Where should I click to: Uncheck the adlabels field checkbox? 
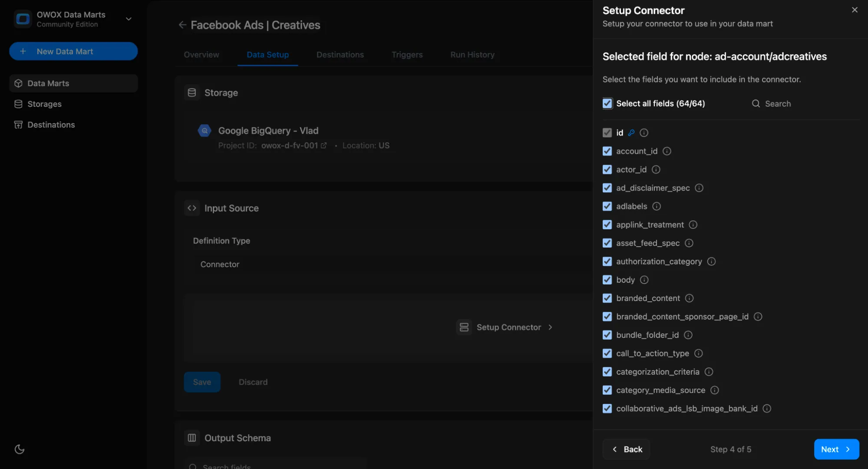[607, 206]
